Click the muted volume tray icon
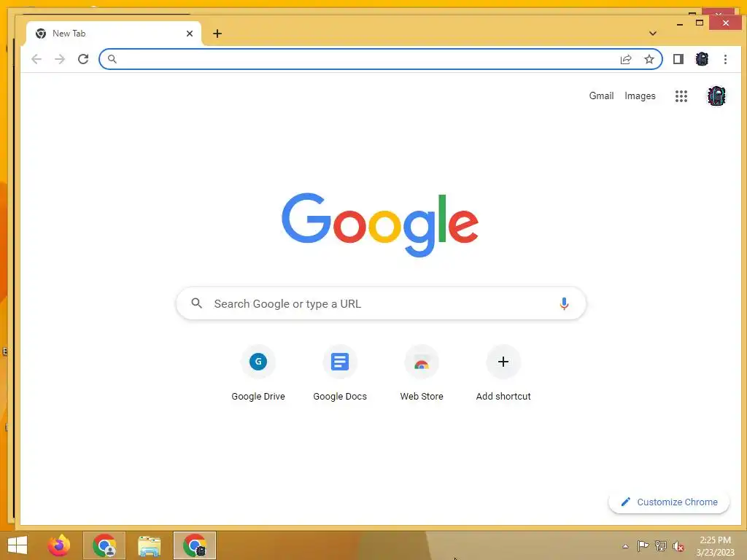 678,546
